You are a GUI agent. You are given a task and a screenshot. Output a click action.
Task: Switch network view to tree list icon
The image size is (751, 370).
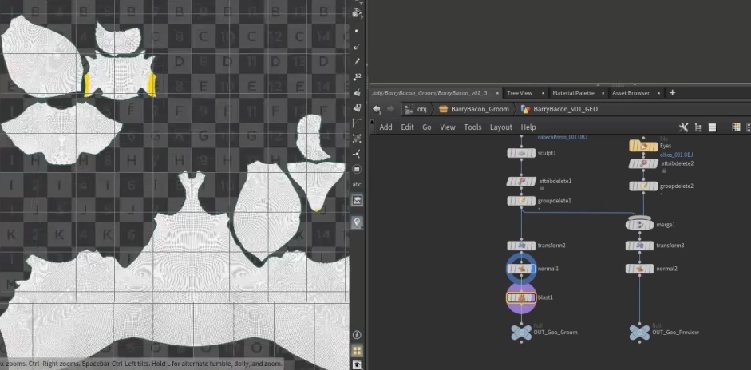click(x=698, y=127)
